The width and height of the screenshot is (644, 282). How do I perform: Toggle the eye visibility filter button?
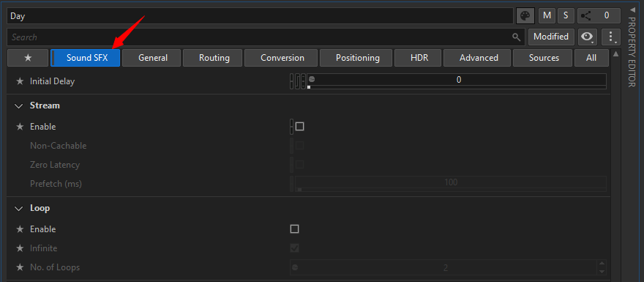588,37
